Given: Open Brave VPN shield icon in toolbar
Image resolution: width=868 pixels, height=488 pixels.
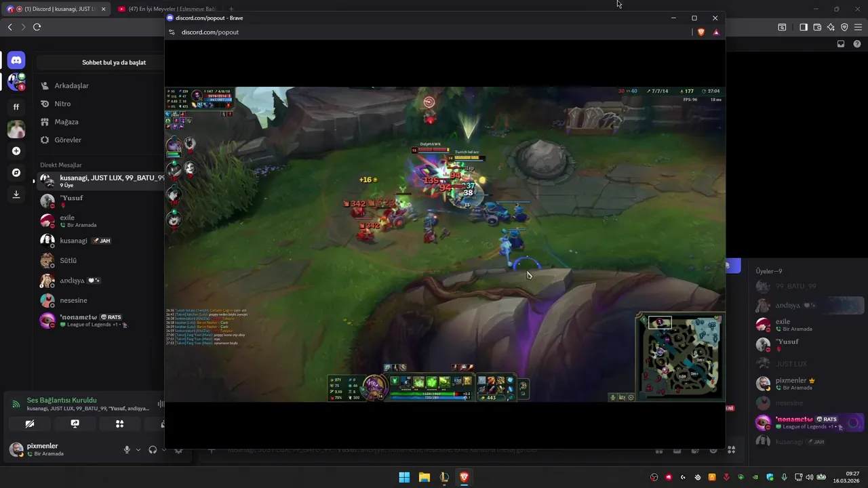Looking at the screenshot, I should (x=844, y=27).
